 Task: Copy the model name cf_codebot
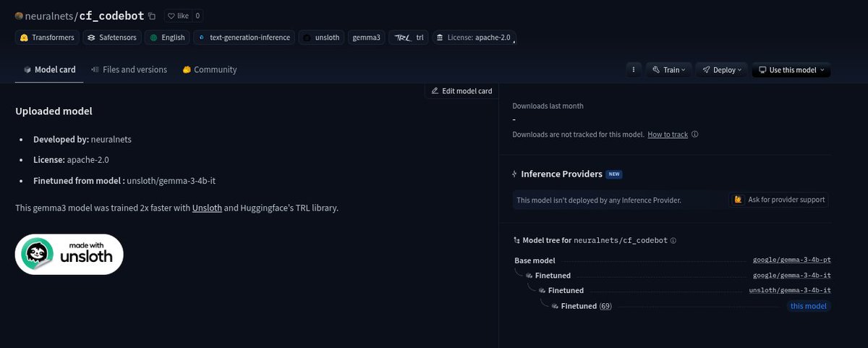151,16
